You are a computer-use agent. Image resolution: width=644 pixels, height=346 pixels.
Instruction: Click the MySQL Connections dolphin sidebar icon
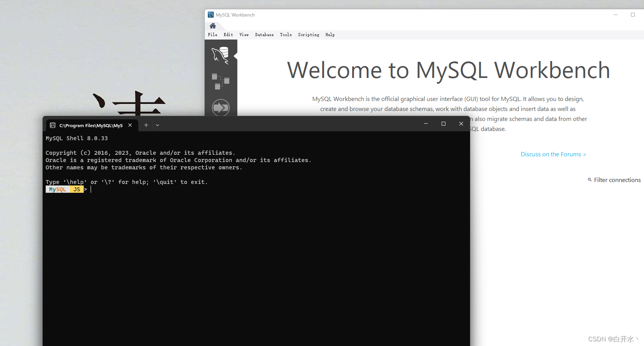click(220, 55)
